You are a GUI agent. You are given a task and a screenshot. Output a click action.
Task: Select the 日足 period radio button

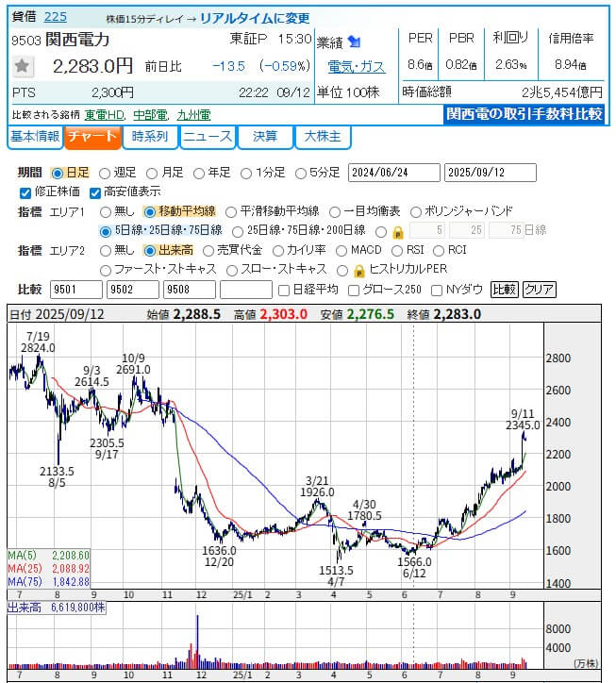(x=57, y=174)
